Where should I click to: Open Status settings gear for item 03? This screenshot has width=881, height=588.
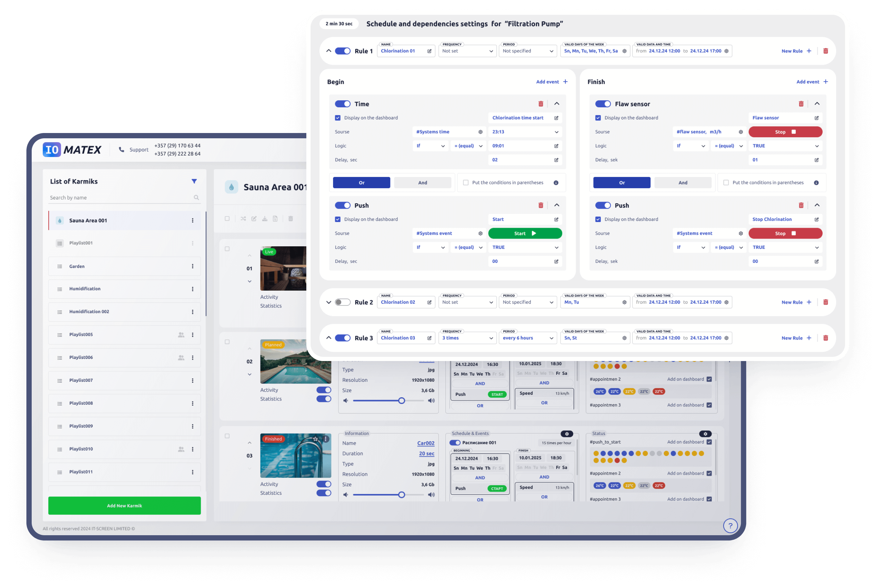(705, 434)
